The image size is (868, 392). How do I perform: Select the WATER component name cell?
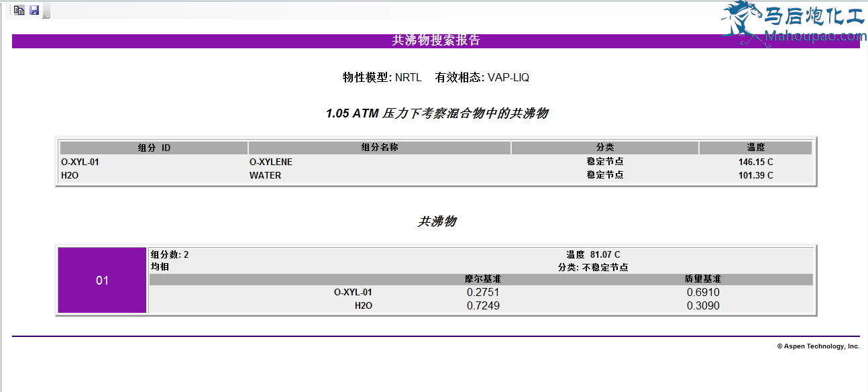click(266, 175)
